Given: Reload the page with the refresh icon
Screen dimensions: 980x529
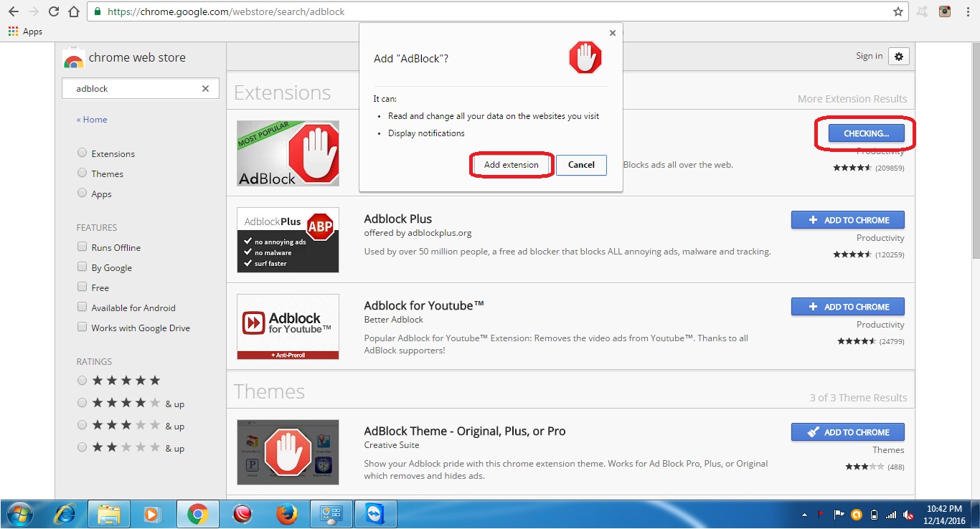Looking at the screenshot, I should [54, 11].
